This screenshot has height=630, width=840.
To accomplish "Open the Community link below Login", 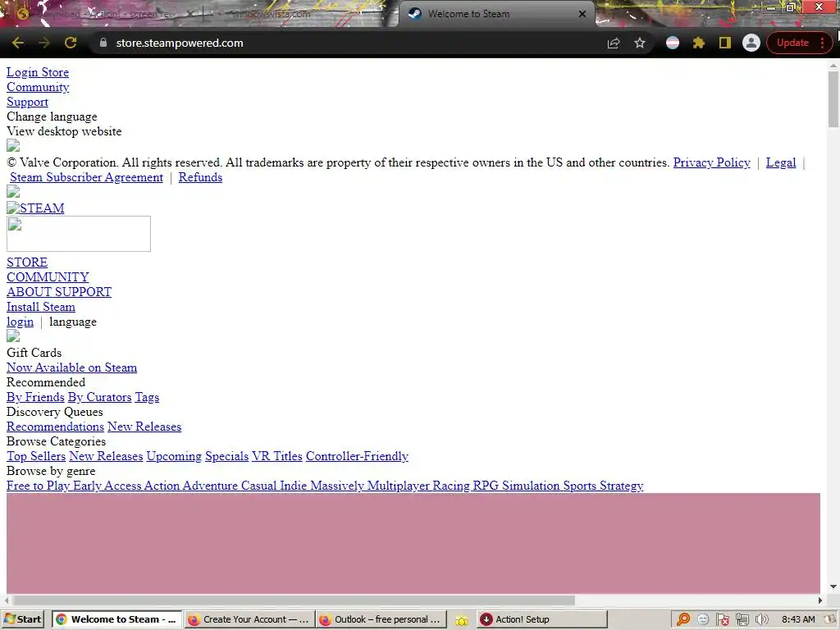I will point(38,87).
